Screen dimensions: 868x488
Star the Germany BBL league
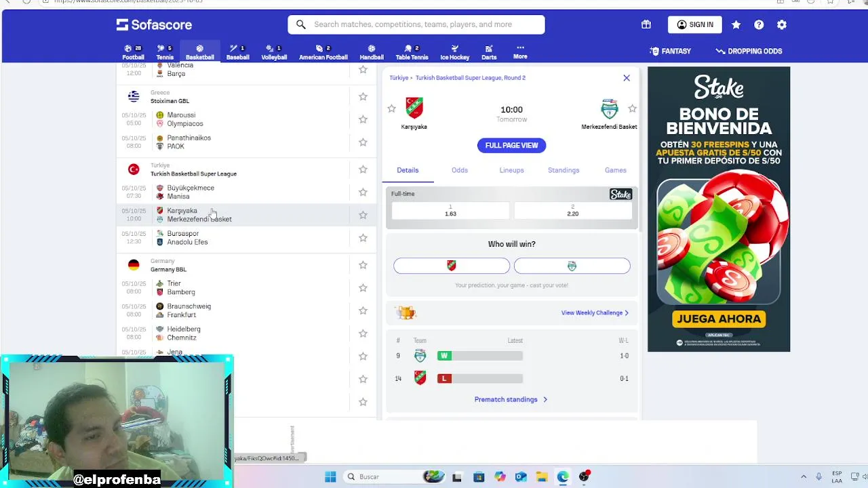tap(363, 265)
